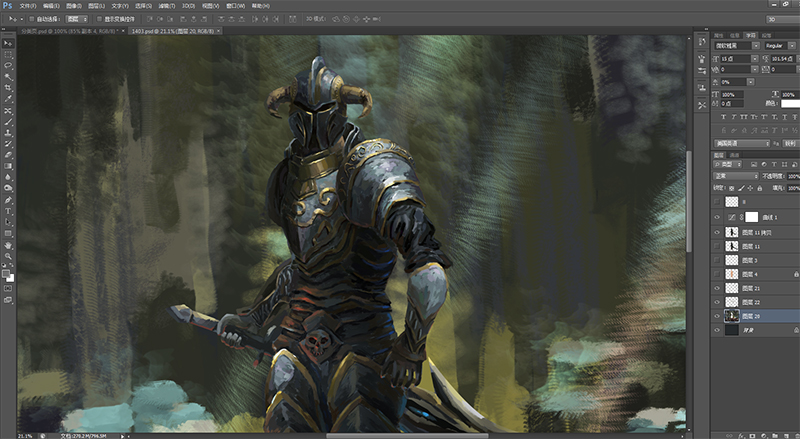Screen dimensions: 800x439
Task: Open the kerning dropdown arrow
Action: click(755, 69)
